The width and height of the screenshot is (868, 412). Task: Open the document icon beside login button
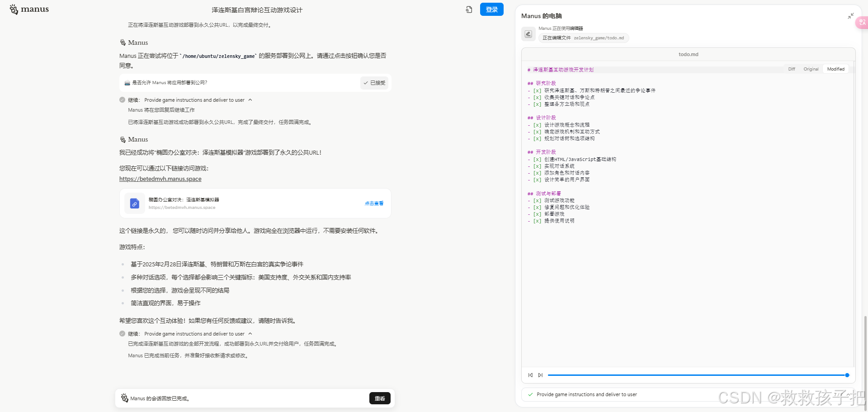[x=469, y=9]
